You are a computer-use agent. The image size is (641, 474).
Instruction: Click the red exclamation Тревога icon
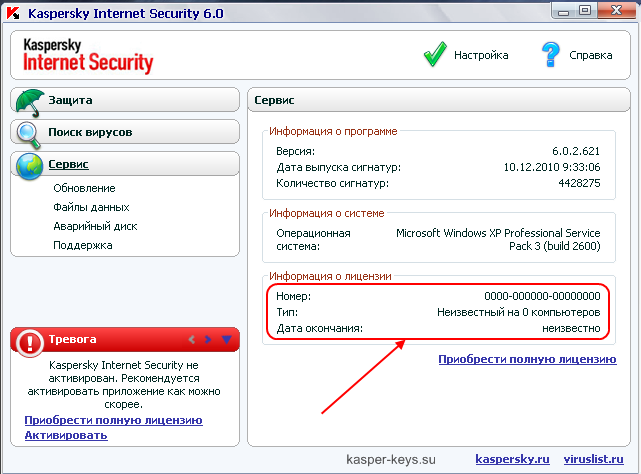coord(30,340)
